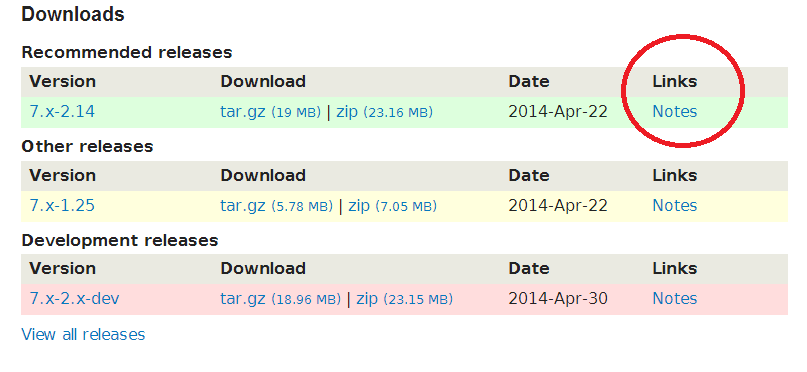Click the Links header in the Recommended releases table
This screenshot has height=372, width=807.
click(675, 81)
